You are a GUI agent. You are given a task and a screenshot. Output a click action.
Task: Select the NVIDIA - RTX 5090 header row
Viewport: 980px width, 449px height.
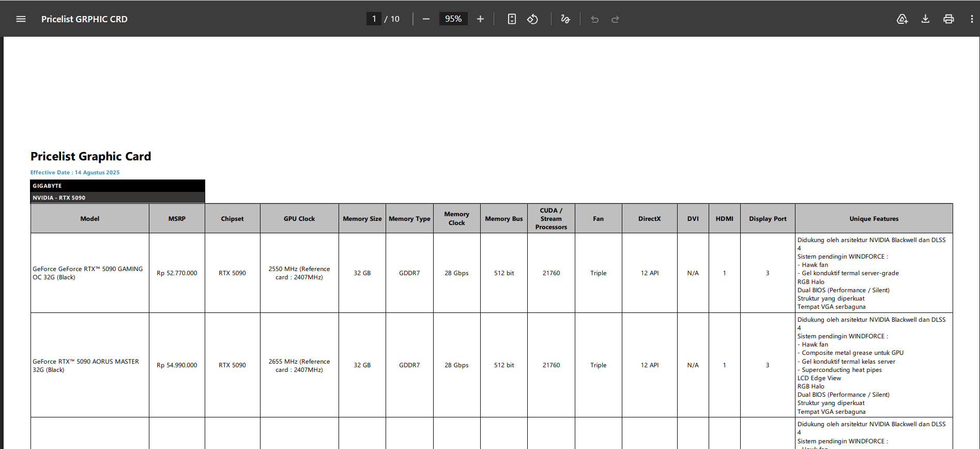118,198
